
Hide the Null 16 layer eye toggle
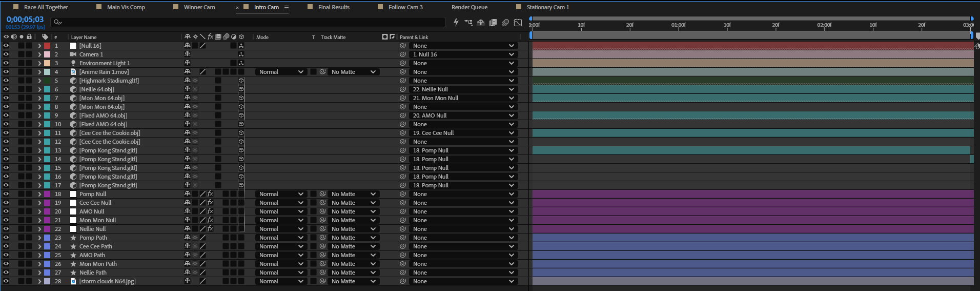coord(6,46)
